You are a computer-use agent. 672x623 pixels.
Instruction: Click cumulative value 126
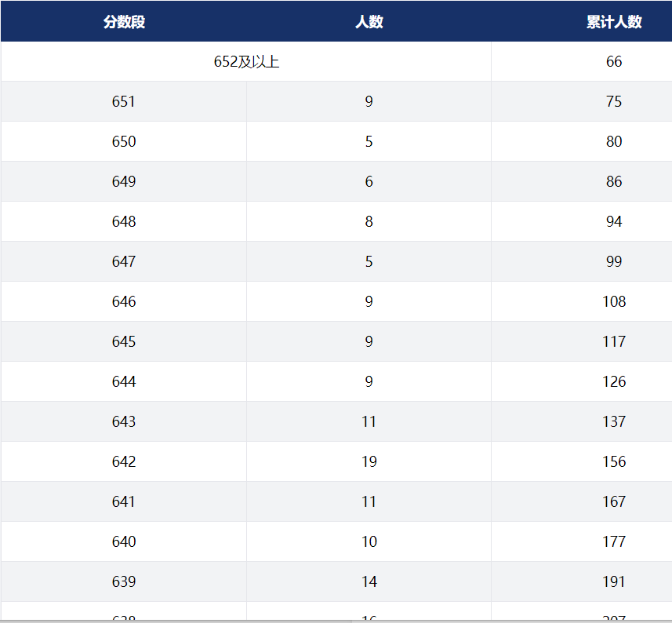click(614, 381)
